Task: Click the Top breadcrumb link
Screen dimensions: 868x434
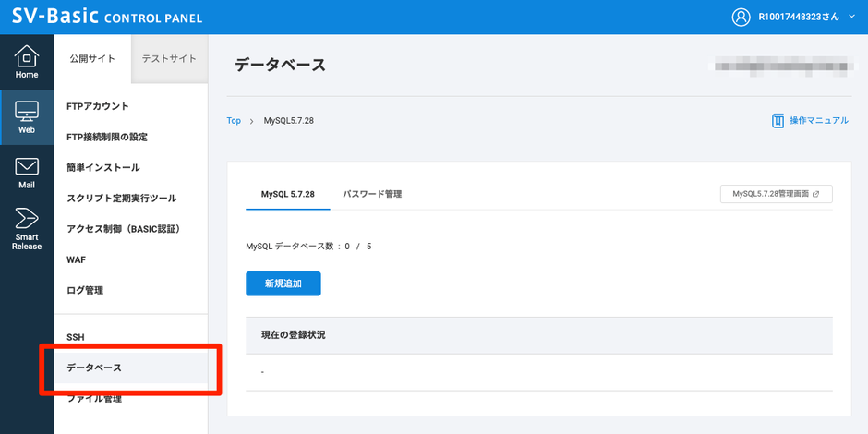Action: point(234,121)
